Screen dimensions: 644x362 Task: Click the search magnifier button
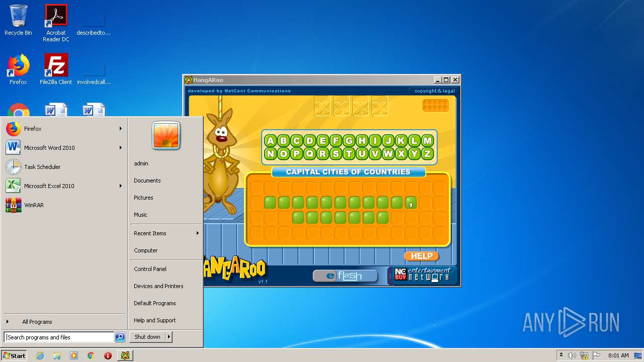(x=120, y=337)
